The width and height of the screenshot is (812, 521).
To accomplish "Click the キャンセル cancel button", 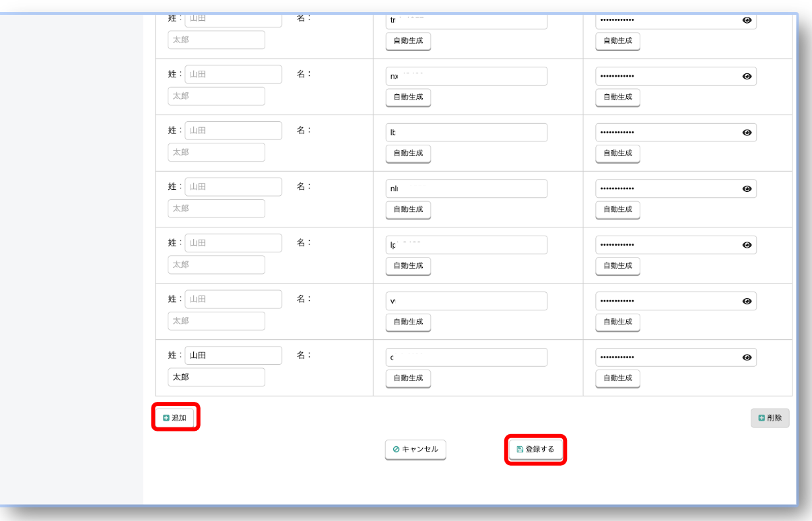I will [x=415, y=449].
